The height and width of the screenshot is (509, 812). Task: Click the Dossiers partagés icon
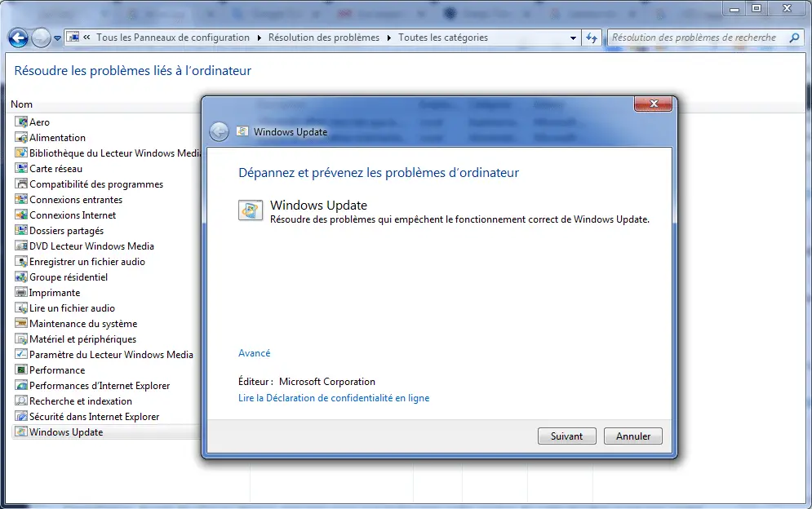pos(21,231)
